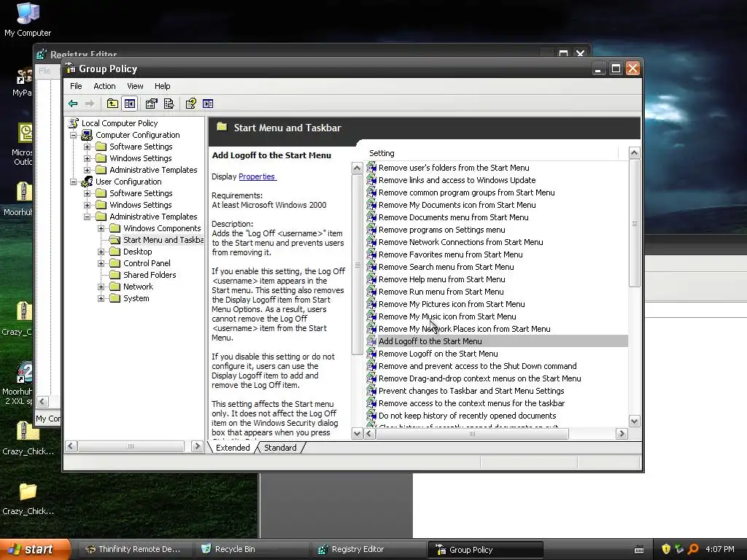Click the Properties toolbar icon
Viewport: 747px width, 560px height.
click(152, 104)
